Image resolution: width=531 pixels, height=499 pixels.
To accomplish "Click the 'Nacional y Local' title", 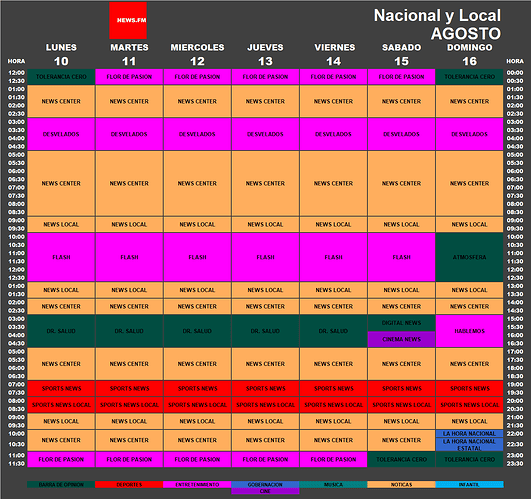I will 437,16.
